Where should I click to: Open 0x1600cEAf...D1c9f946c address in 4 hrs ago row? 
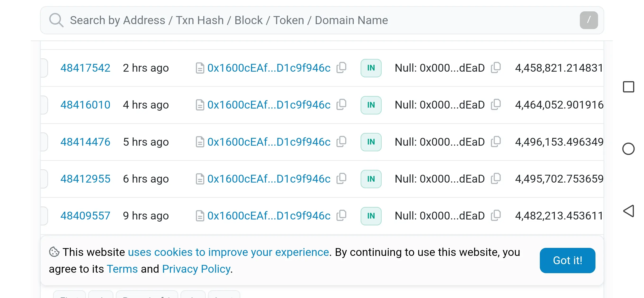pos(269,105)
